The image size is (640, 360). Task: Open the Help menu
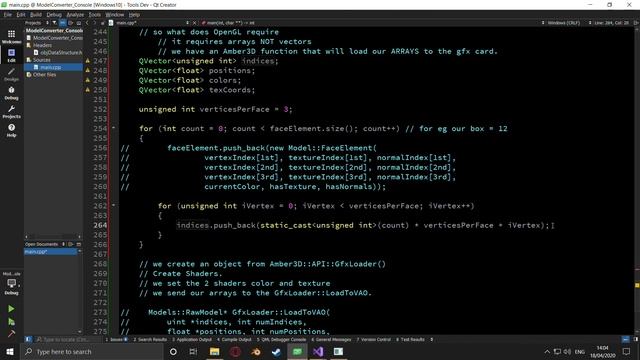(134, 15)
